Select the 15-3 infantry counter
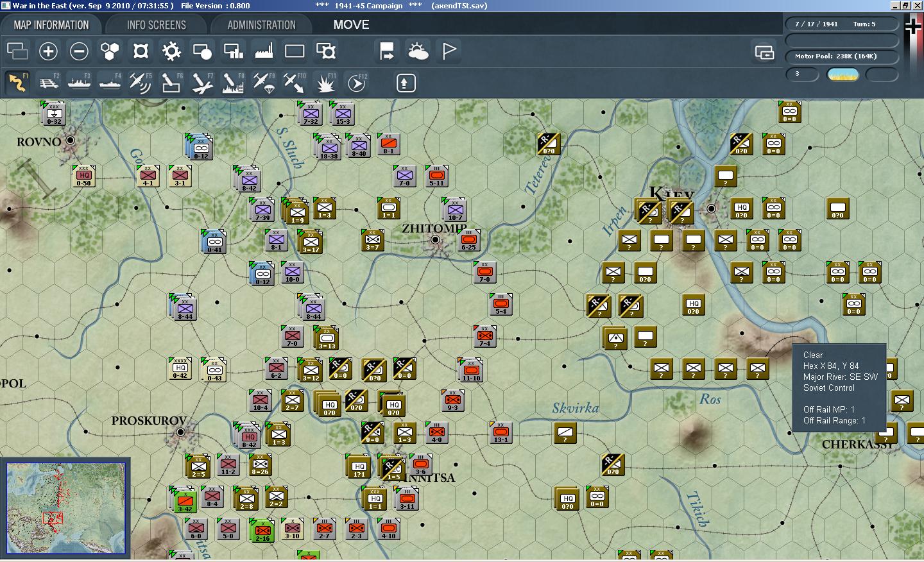 [x=343, y=114]
